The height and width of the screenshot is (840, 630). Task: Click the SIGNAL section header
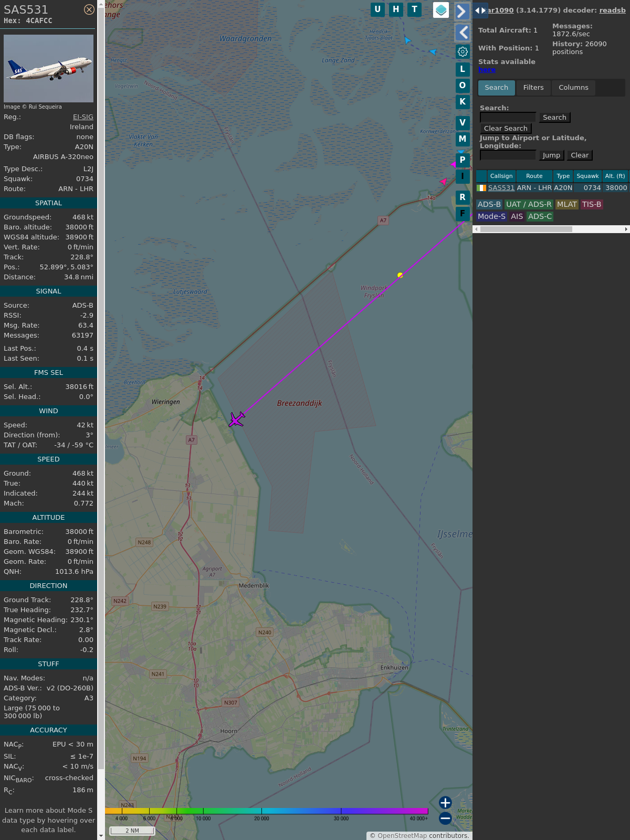click(48, 291)
